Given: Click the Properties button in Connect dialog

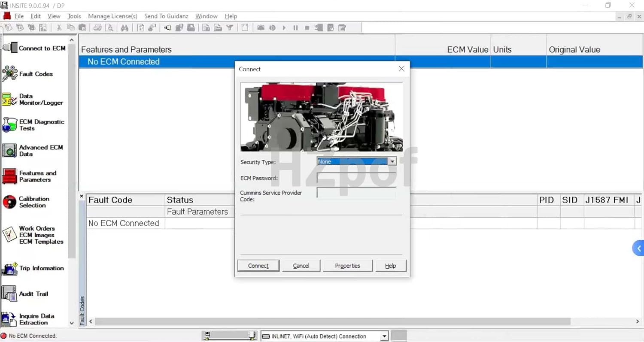Looking at the screenshot, I should click(x=347, y=266).
